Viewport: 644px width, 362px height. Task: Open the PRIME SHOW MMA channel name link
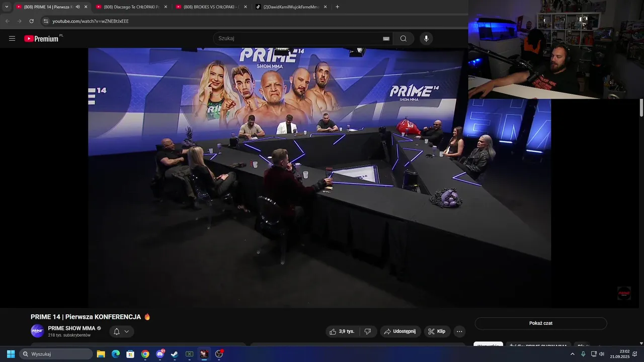click(x=71, y=328)
